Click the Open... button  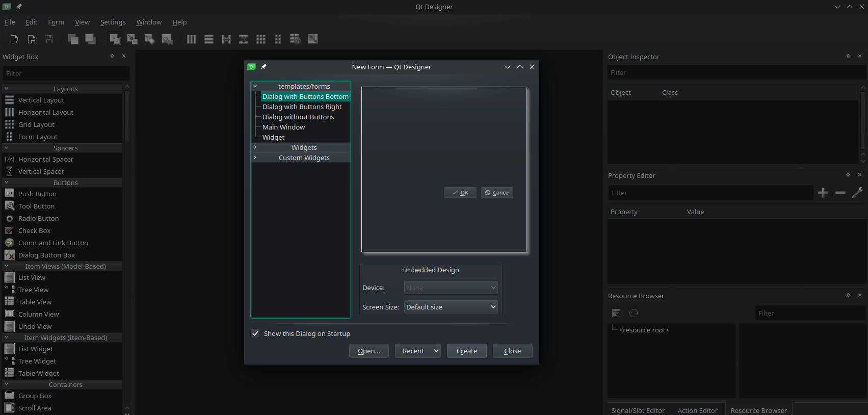[x=369, y=351]
